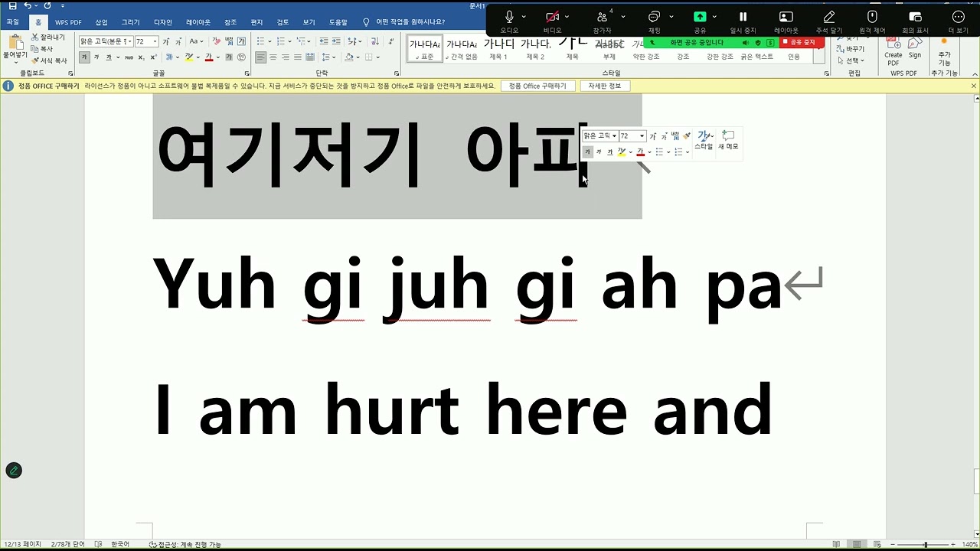This screenshot has height=551, width=980.
Task: Justify the paragraph text
Action: tap(298, 57)
